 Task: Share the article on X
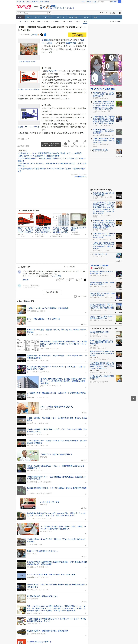click(42, 35)
